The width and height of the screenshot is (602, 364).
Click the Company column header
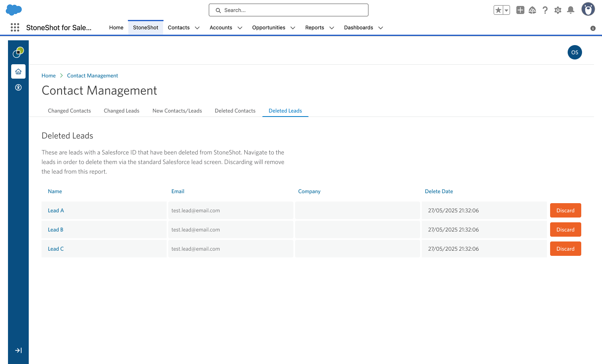(309, 191)
